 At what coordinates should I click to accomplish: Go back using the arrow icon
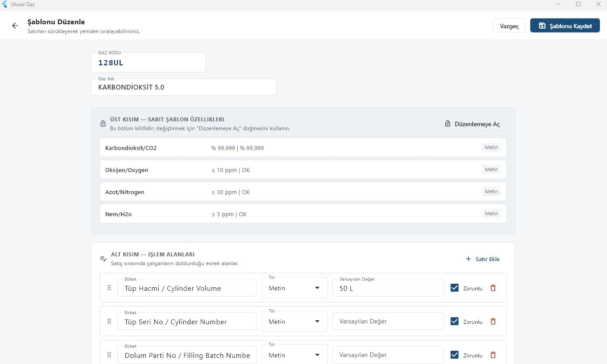(x=15, y=26)
